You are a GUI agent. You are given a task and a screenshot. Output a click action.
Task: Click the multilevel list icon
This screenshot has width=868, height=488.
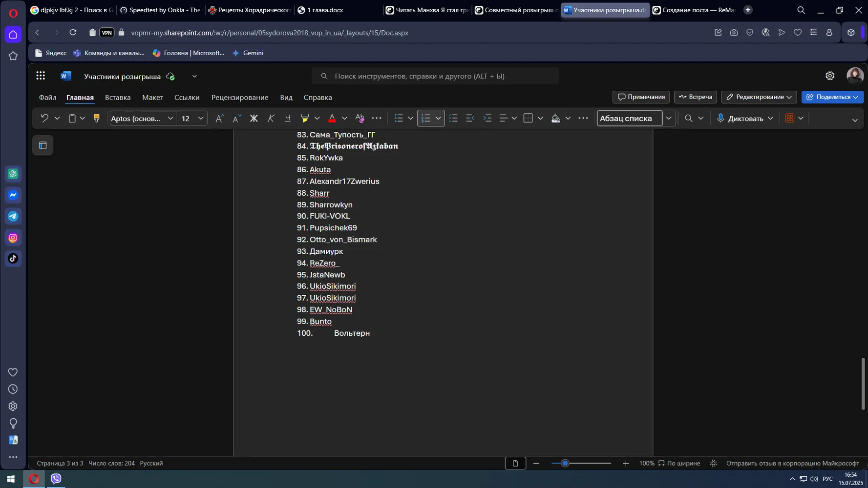(453, 118)
